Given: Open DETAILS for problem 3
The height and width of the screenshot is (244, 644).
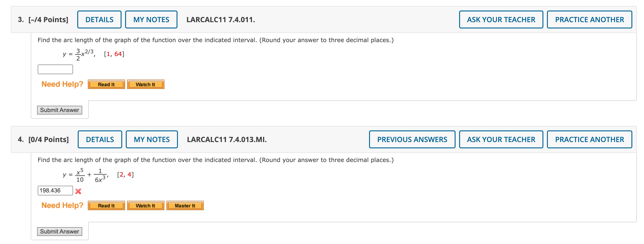Looking at the screenshot, I should 99,19.
